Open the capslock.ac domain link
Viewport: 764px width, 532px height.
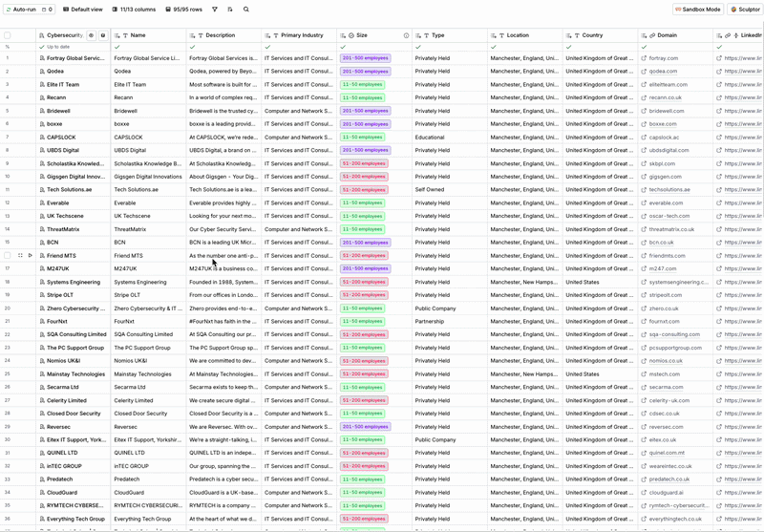664,138
